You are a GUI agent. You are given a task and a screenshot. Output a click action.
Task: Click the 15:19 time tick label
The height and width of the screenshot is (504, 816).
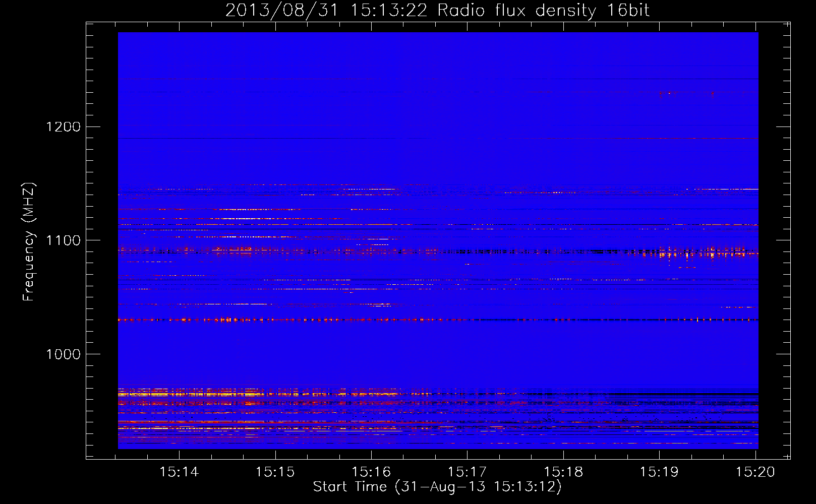coord(659,472)
